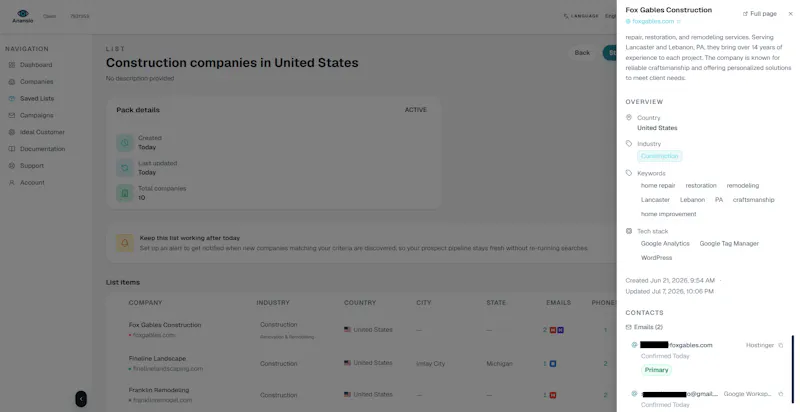Click the STATE column header
Viewport: 800px width, 412px height.
496,303
